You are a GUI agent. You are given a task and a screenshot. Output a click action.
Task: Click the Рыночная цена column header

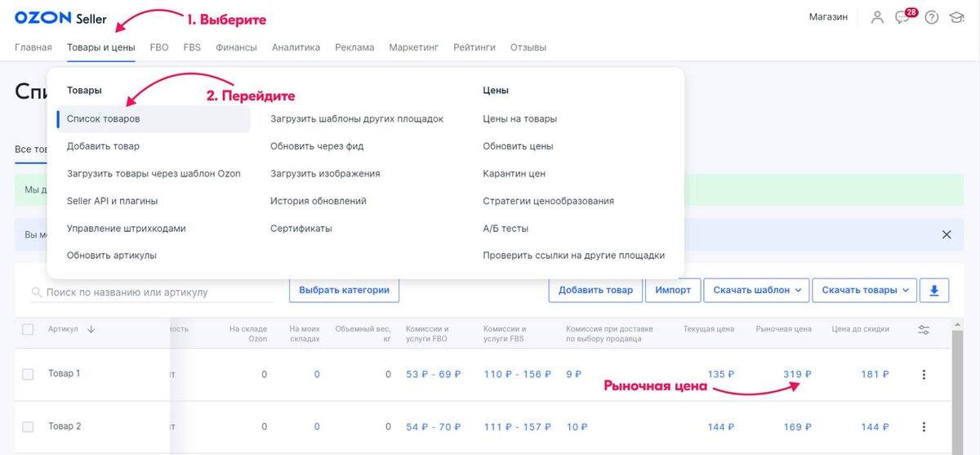(x=784, y=329)
